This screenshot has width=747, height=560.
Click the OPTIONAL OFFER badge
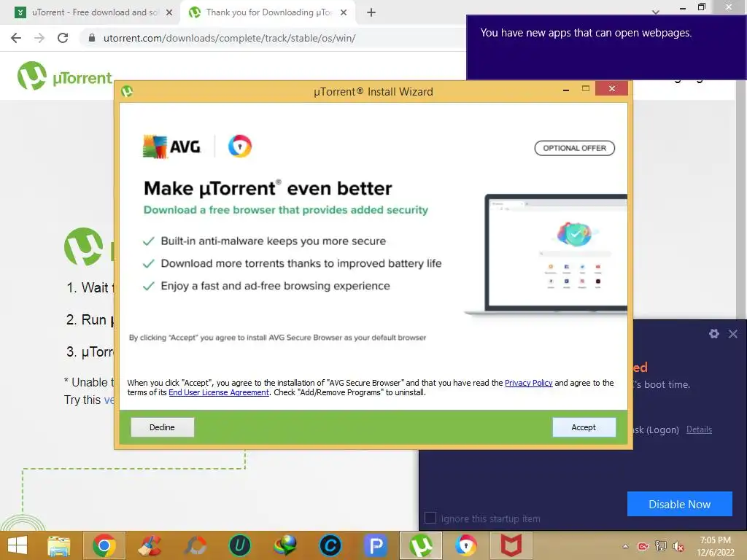pyautogui.click(x=575, y=148)
